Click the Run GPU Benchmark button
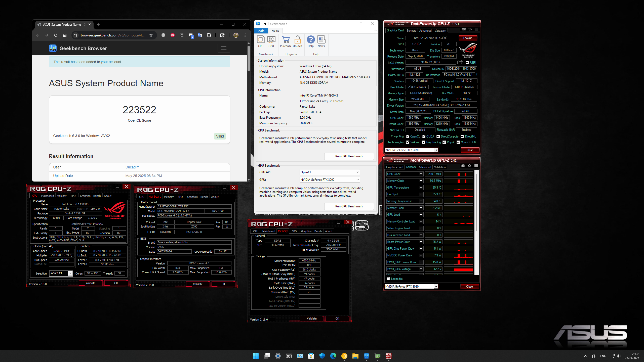Viewport: 644px width, 362px height. (x=349, y=206)
